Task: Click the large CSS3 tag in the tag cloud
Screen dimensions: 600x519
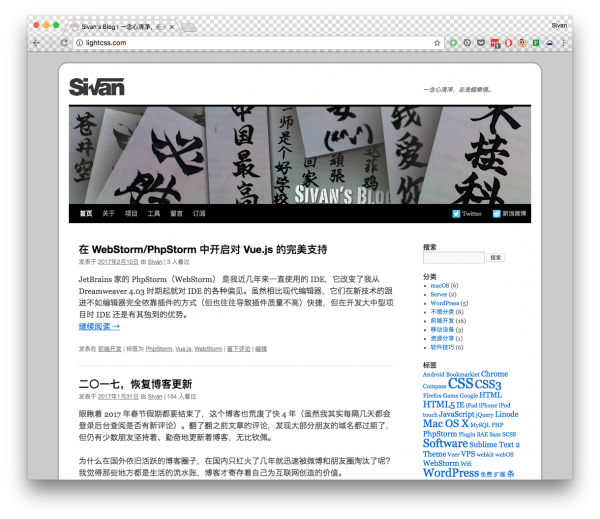Action: (x=488, y=384)
